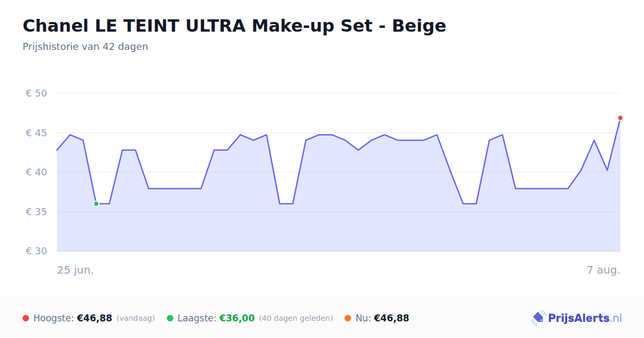The height and width of the screenshot is (338, 644).
Task: Click the € 50 axis label
Action: 36,93
